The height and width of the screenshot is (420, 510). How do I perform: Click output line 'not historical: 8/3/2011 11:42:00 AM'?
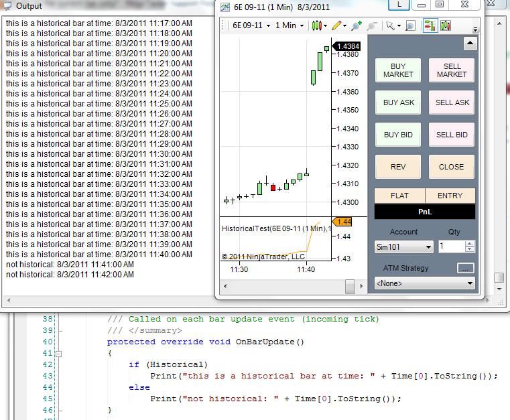(70, 275)
